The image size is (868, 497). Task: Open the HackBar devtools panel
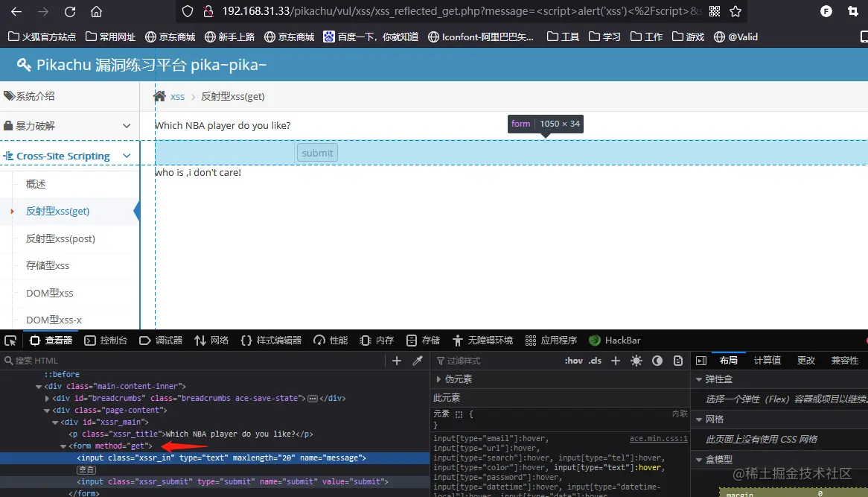coord(614,341)
